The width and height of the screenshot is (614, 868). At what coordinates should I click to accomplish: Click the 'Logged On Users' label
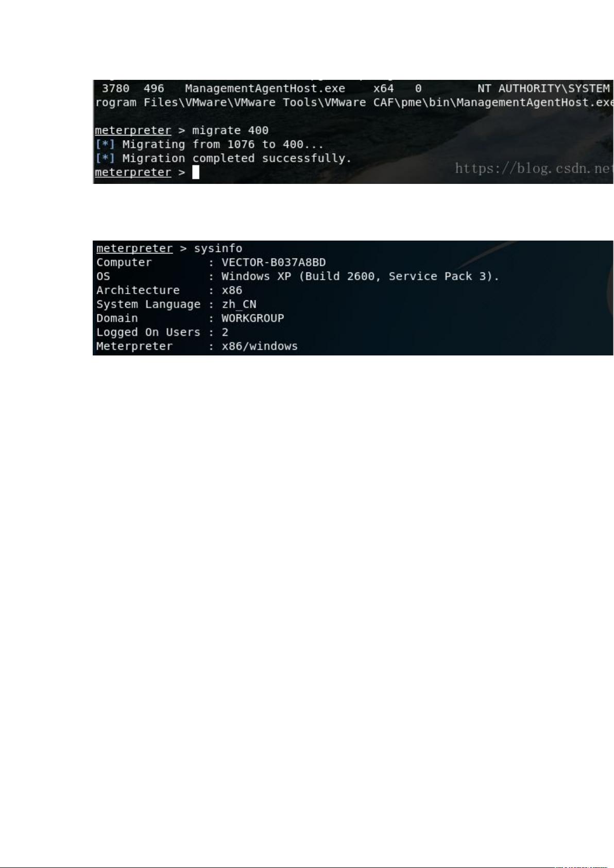[148, 332]
